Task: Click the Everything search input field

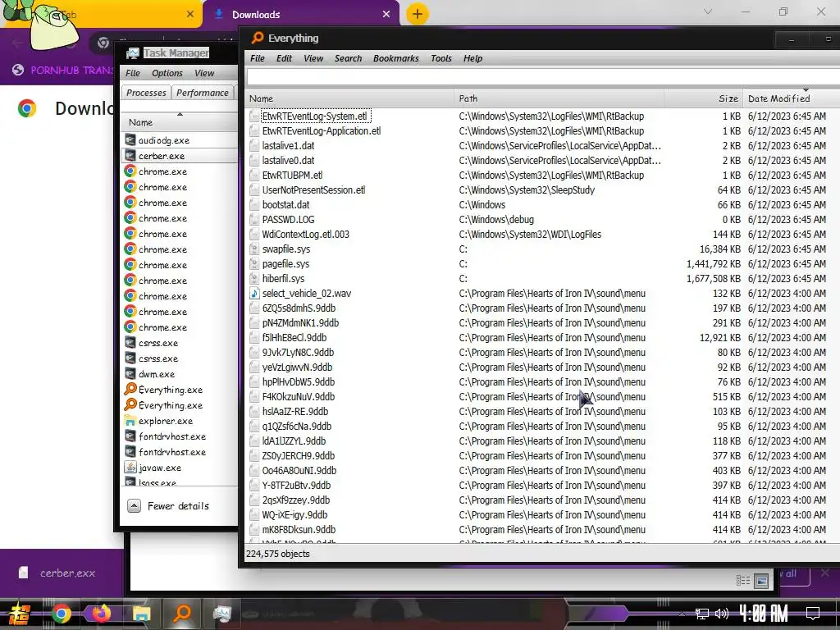Action: coord(543,76)
